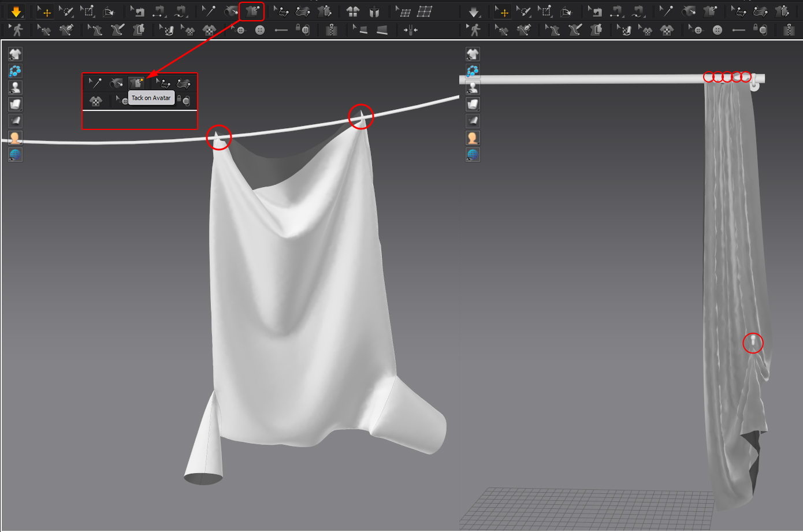This screenshot has height=532, width=803.
Task: Click Reset 2D Arrangement shirt icon, left toolbar
Action: 353,11
